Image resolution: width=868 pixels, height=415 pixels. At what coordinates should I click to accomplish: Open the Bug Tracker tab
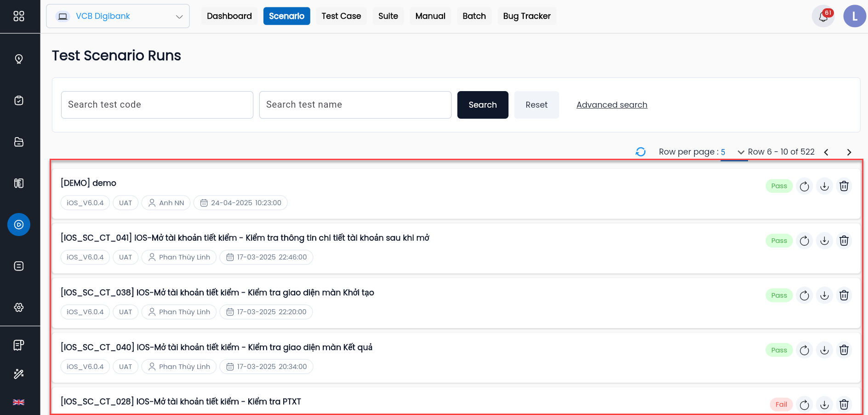pos(526,16)
